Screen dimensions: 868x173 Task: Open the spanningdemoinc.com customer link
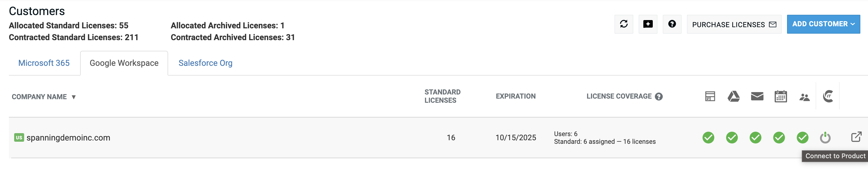pos(68,138)
